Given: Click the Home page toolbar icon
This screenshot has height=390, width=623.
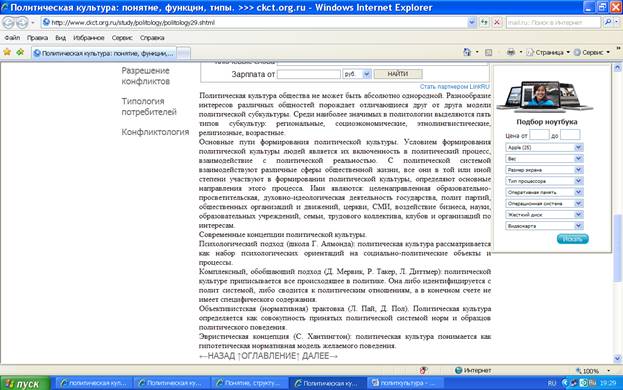Looking at the screenshot, I should tap(467, 52).
